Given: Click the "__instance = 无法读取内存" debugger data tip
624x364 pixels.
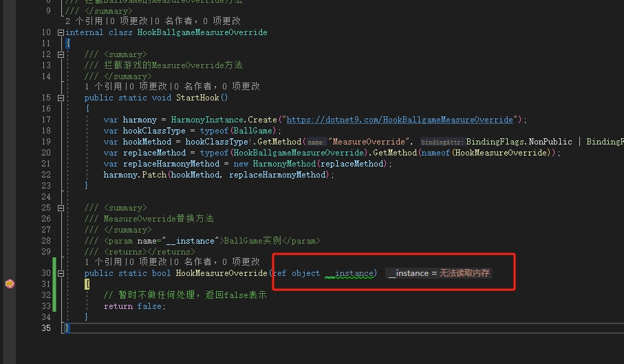Looking at the screenshot, I should 438,273.
